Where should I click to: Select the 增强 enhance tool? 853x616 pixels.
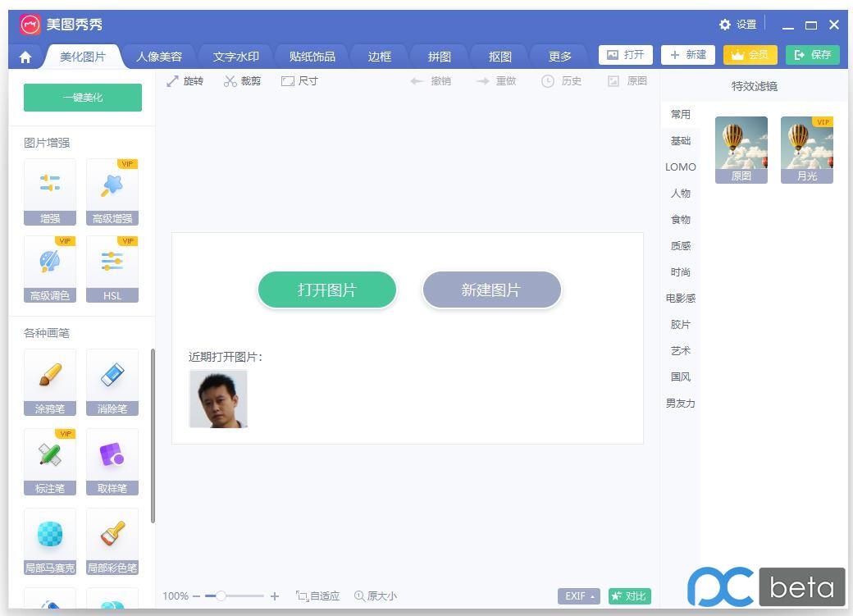(x=50, y=192)
